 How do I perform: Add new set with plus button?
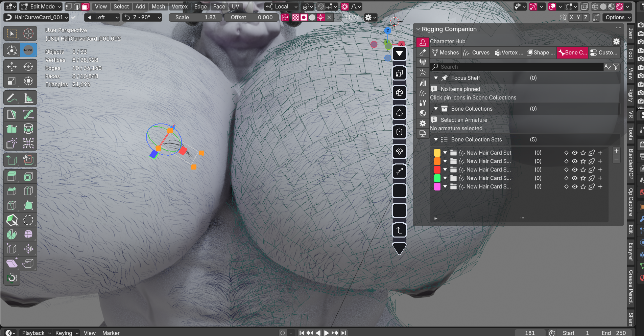(x=616, y=151)
